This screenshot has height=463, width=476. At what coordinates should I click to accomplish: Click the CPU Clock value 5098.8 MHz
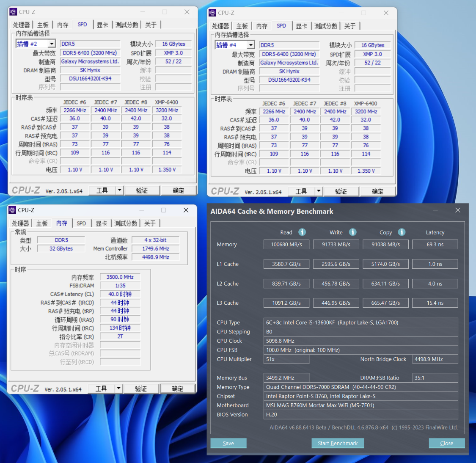click(360, 341)
